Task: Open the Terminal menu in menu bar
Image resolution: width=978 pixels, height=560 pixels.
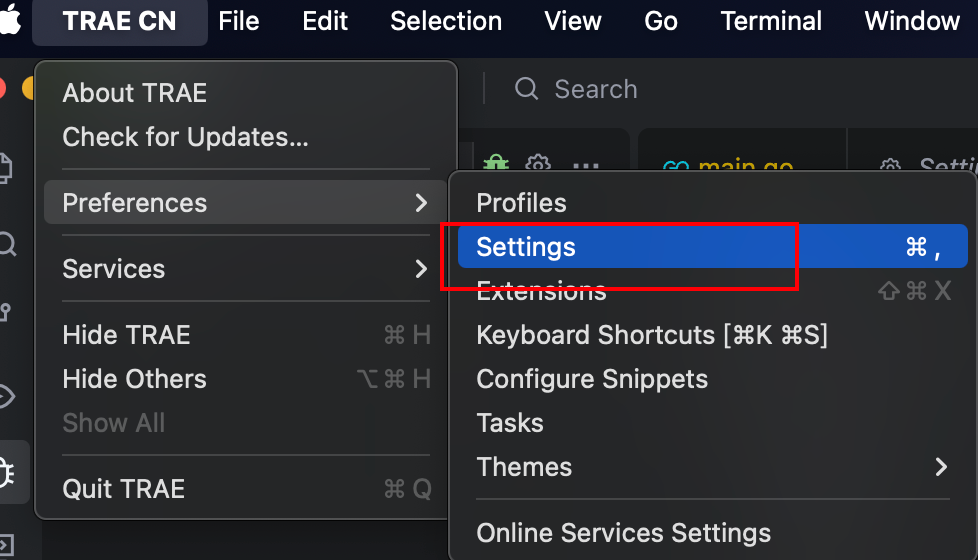Action: pos(771,21)
